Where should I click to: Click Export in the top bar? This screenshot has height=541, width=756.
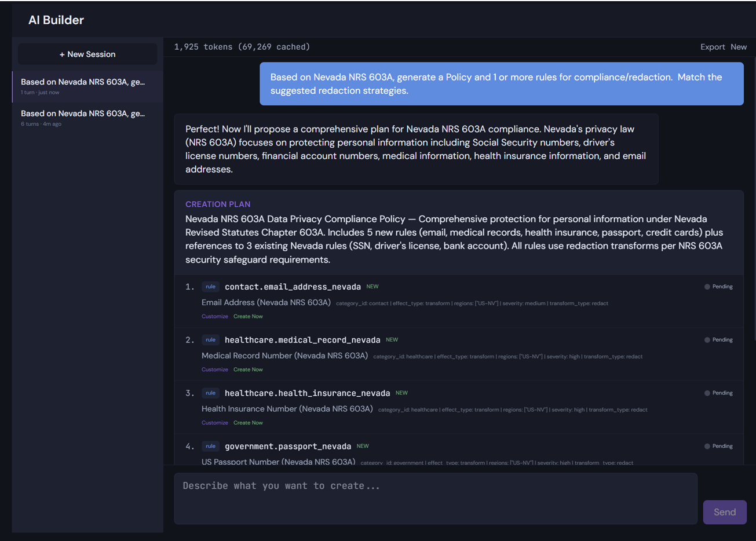click(x=713, y=47)
